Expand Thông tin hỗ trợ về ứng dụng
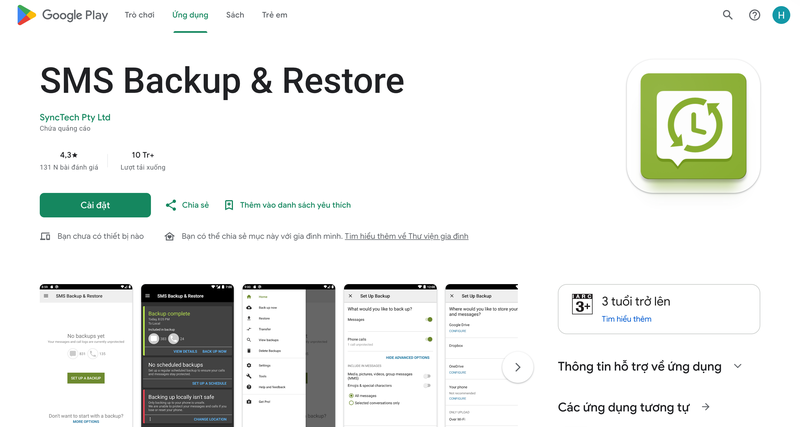This screenshot has width=800, height=427. (x=651, y=366)
